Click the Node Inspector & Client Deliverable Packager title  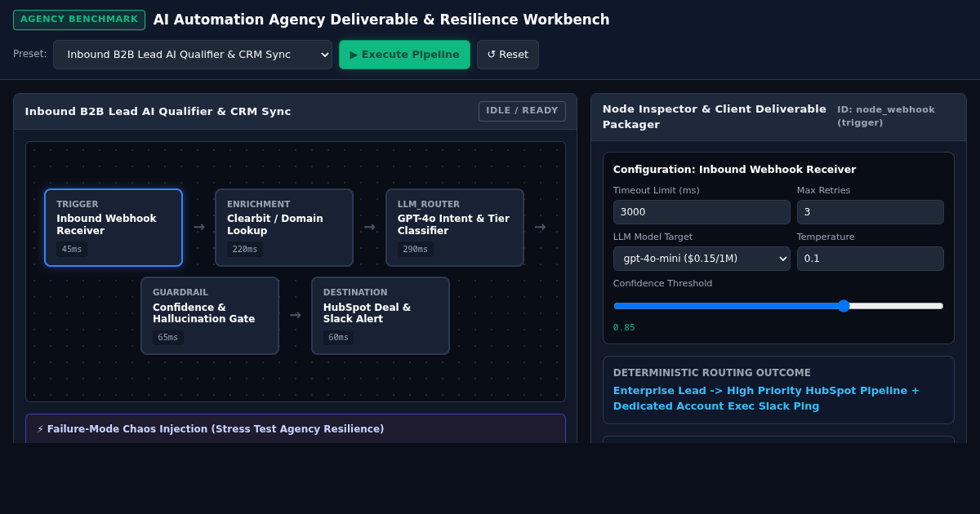[x=715, y=117]
